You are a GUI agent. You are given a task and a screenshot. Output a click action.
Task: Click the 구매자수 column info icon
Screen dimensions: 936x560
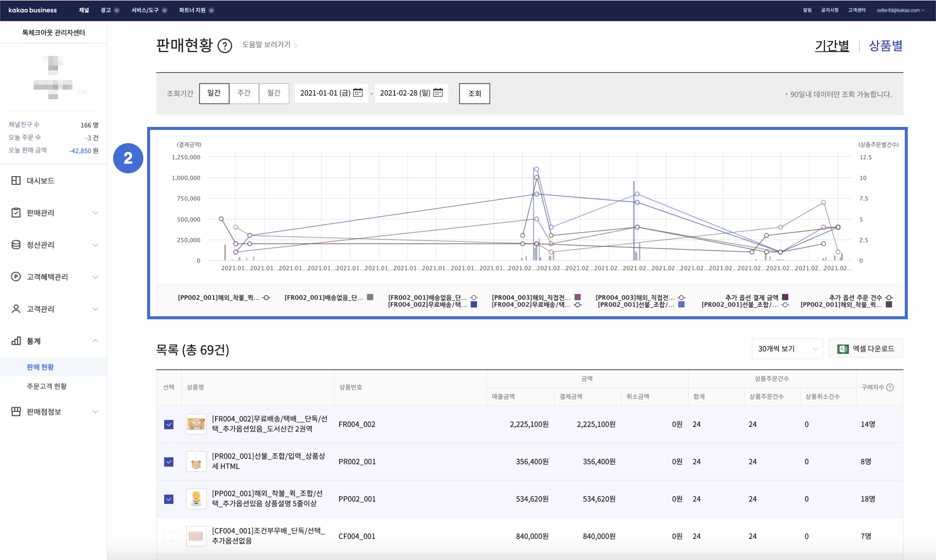[890, 387]
